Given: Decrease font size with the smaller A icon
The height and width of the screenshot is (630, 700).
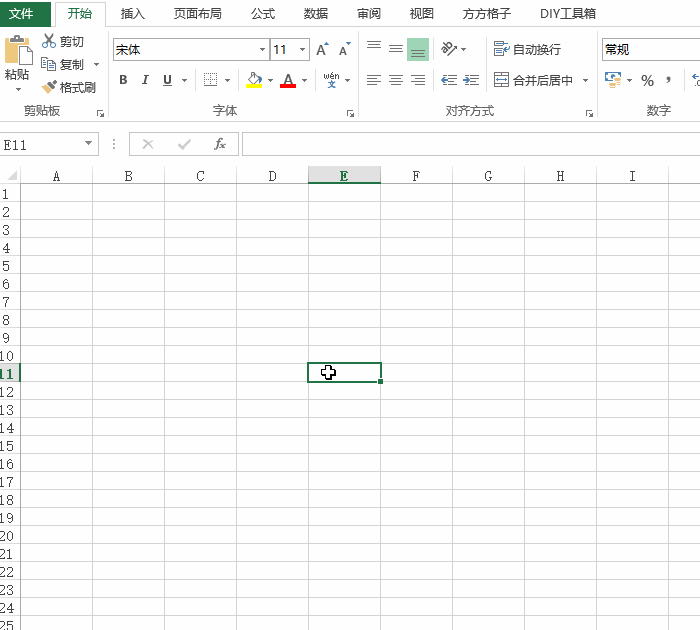Looking at the screenshot, I should pos(344,49).
